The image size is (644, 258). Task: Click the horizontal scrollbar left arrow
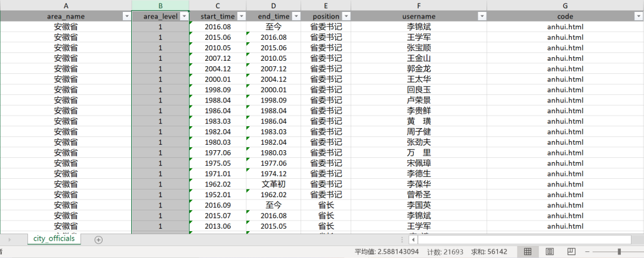[x=413, y=240]
